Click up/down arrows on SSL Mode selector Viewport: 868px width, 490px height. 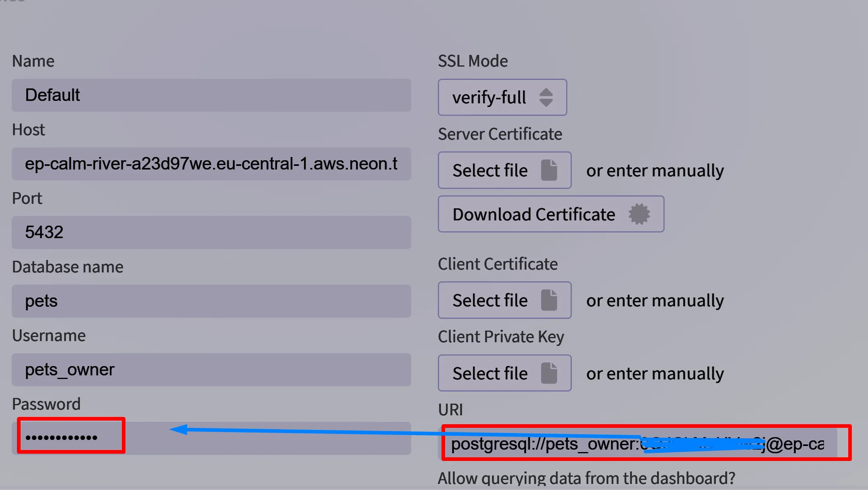546,97
